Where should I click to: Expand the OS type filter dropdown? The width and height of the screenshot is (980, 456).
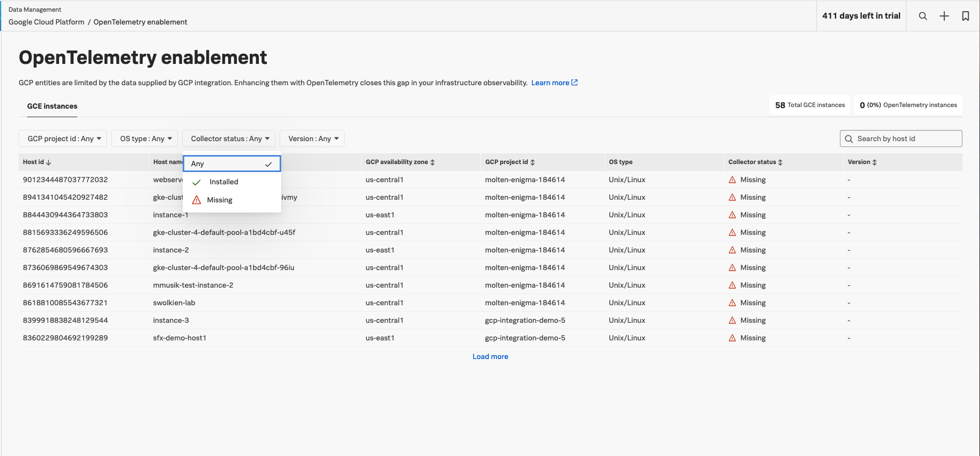(145, 139)
